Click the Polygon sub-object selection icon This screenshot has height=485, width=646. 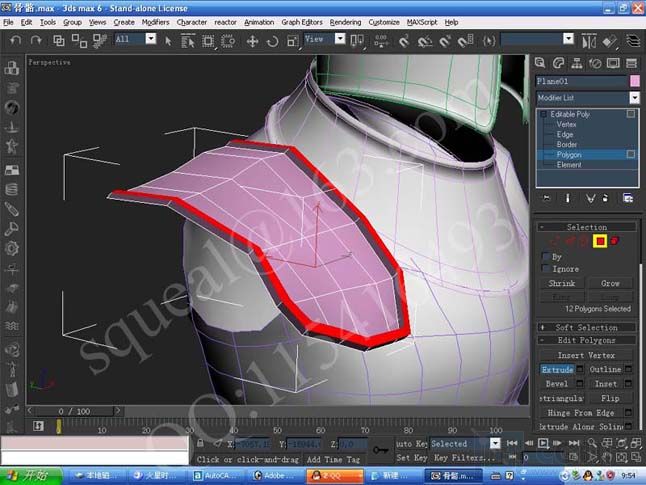click(600, 241)
